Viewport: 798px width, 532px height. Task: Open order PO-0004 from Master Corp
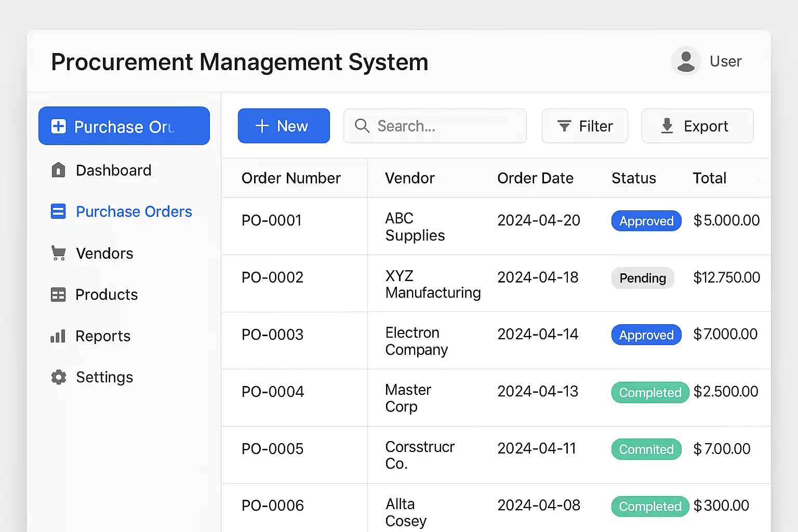click(x=273, y=392)
